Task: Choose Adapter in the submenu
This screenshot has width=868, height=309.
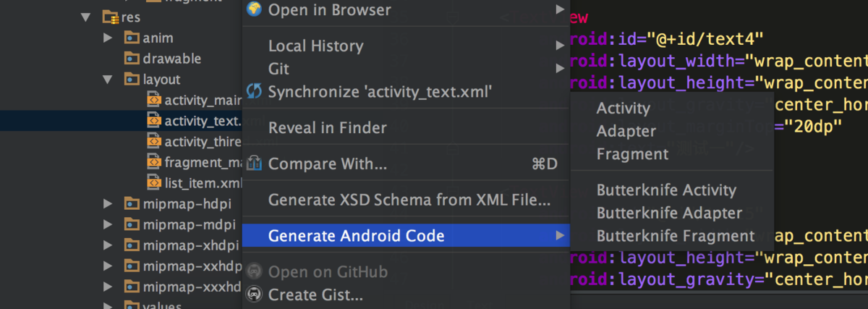Action: click(672, 131)
